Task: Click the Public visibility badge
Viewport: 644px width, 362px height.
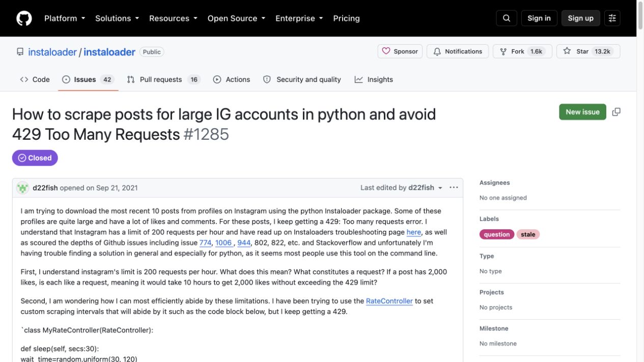Action: click(152, 52)
